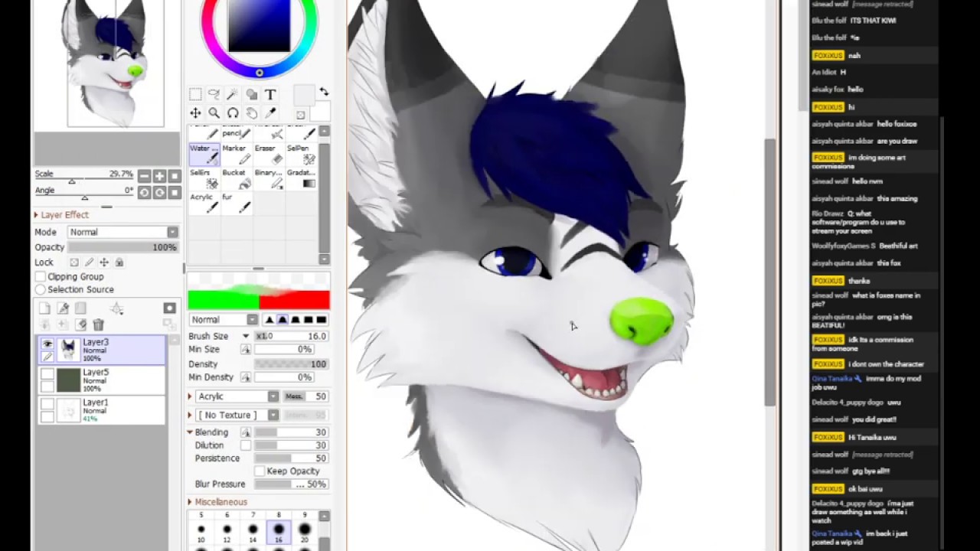This screenshot has height=551, width=980.
Task: Toggle the Dilution checkbox
Action: point(246,445)
